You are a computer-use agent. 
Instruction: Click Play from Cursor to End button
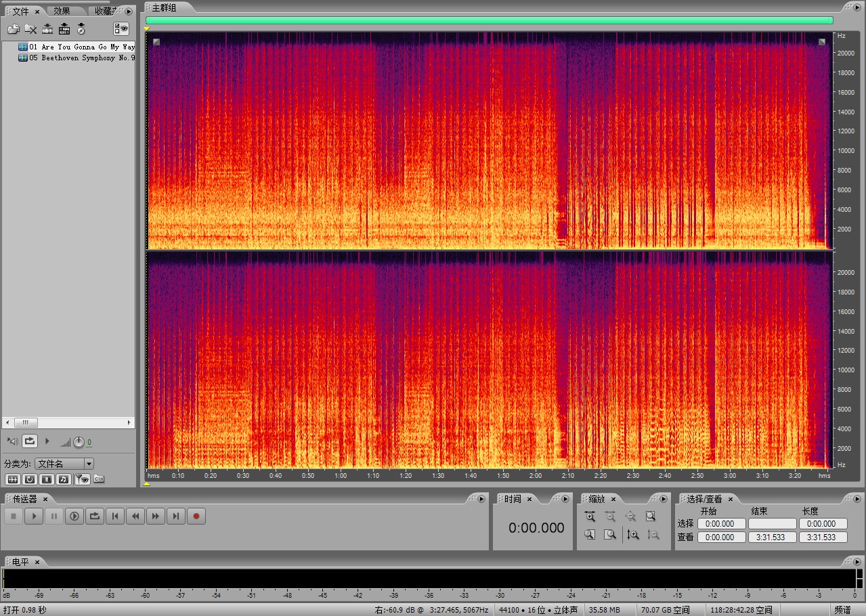tap(74, 516)
